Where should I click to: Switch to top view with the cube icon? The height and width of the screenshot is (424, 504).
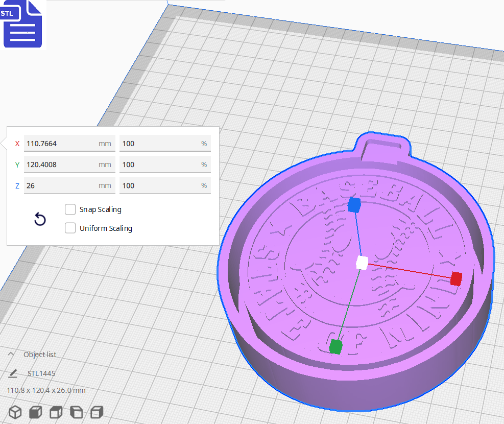point(56,412)
